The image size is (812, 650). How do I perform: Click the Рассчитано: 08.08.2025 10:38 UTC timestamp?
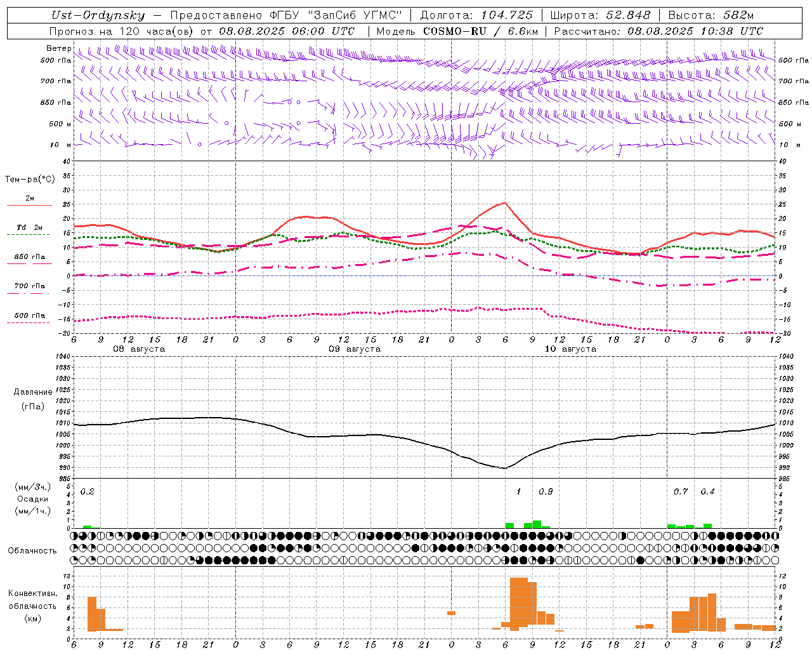point(658,31)
